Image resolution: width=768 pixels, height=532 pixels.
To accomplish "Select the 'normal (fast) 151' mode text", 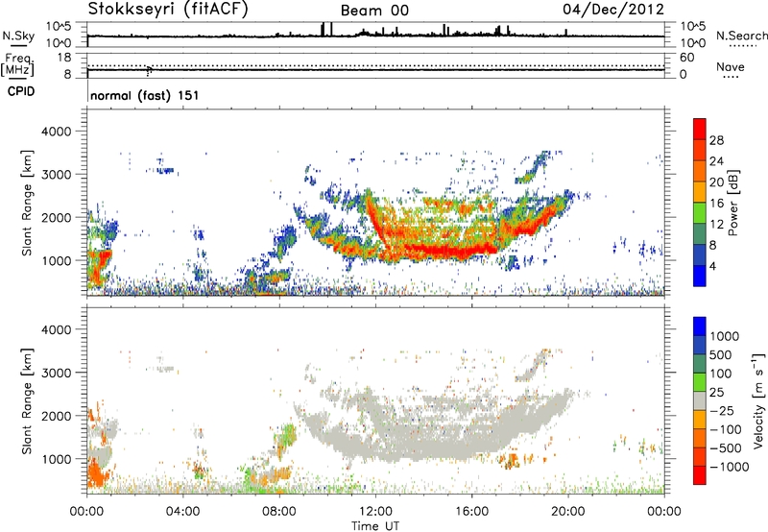I will tap(145, 95).
